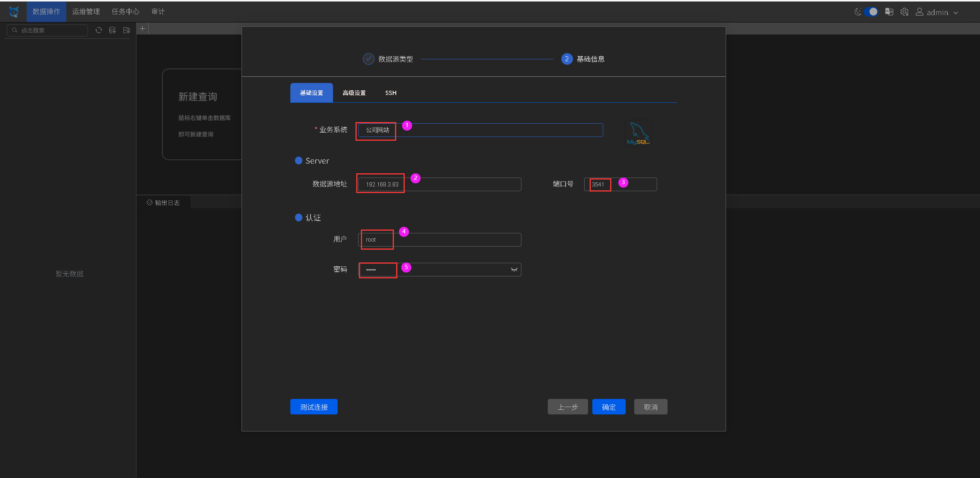Open the 运维管理 menu
This screenshot has width=980, height=478.
[86, 12]
